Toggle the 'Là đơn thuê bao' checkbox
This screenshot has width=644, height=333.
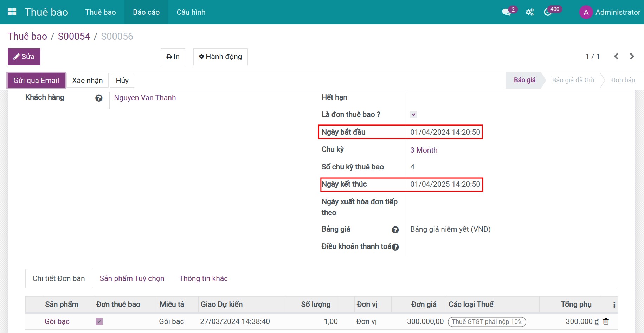[x=414, y=115]
